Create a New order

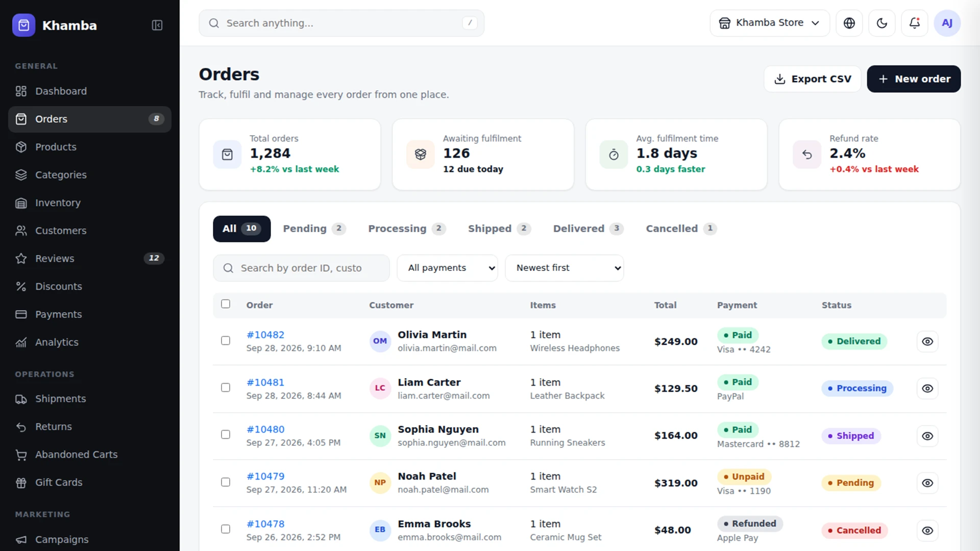(914, 79)
